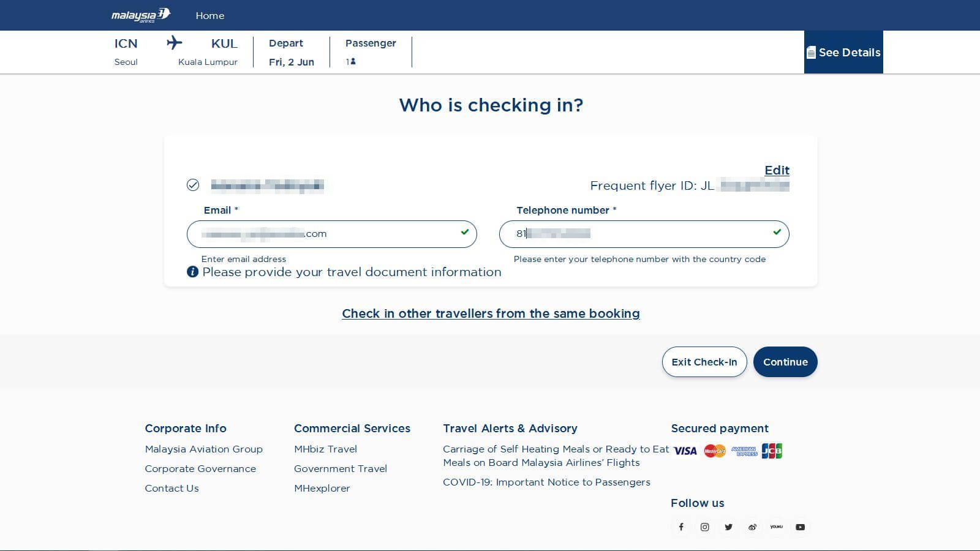Open YouTube social media icon

[800, 527]
